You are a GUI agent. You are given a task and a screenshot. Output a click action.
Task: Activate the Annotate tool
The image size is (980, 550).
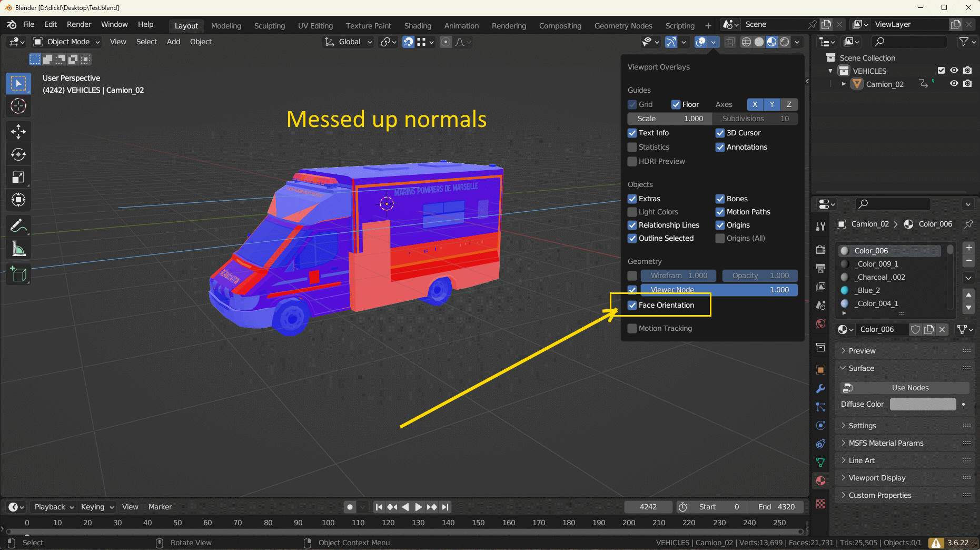pyautogui.click(x=18, y=226)
